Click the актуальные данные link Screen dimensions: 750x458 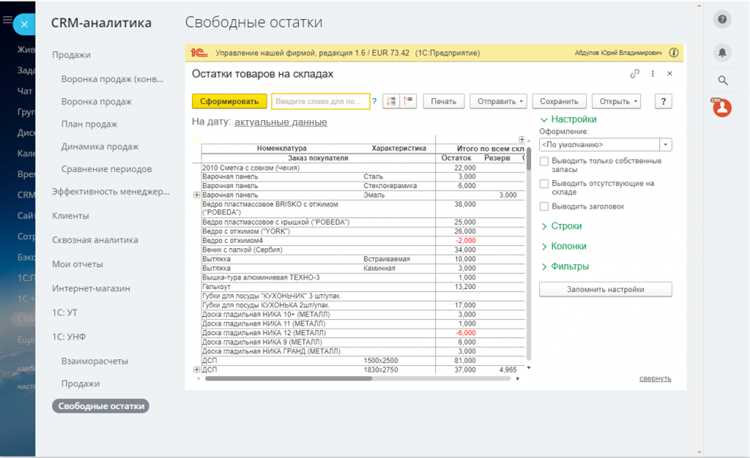pos(280,122)
